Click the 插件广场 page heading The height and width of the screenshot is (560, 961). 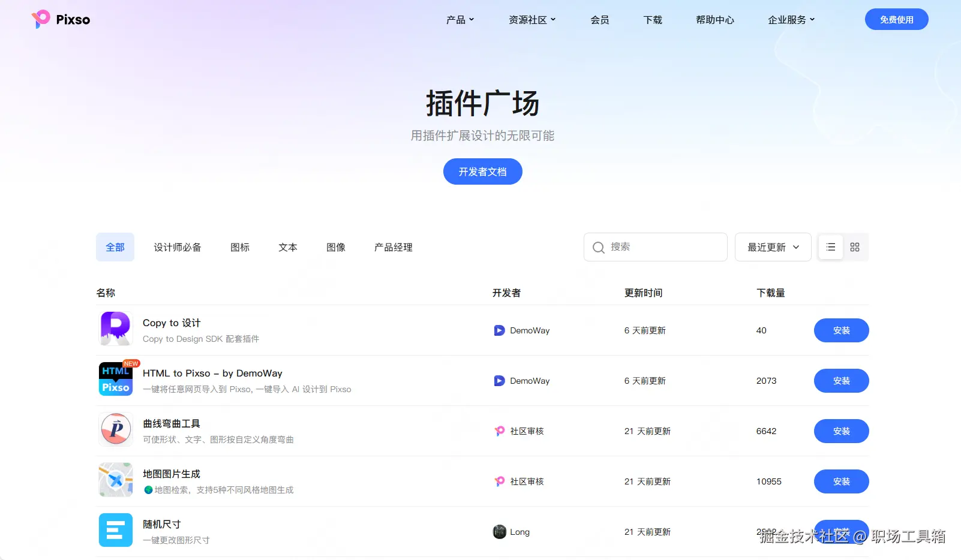point(483,103)
